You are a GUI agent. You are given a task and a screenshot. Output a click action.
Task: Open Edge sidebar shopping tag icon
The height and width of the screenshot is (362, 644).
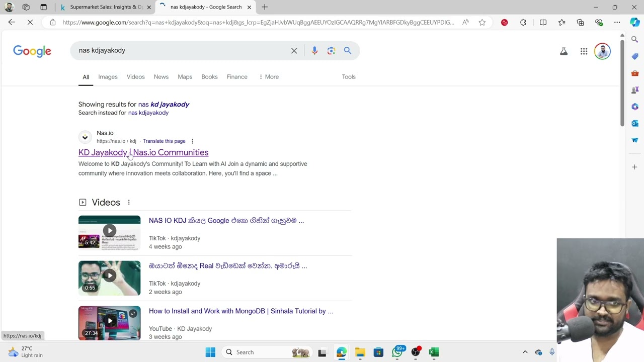coord(634,56)
